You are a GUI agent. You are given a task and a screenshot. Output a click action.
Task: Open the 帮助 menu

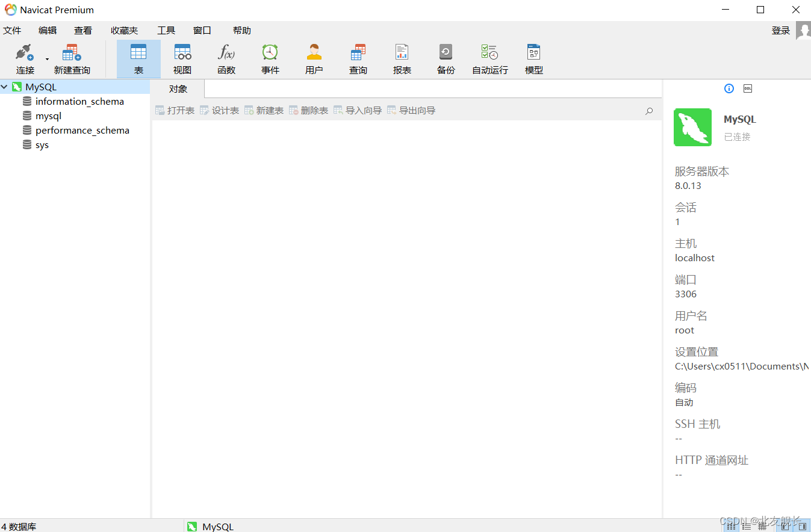[242, 30]
